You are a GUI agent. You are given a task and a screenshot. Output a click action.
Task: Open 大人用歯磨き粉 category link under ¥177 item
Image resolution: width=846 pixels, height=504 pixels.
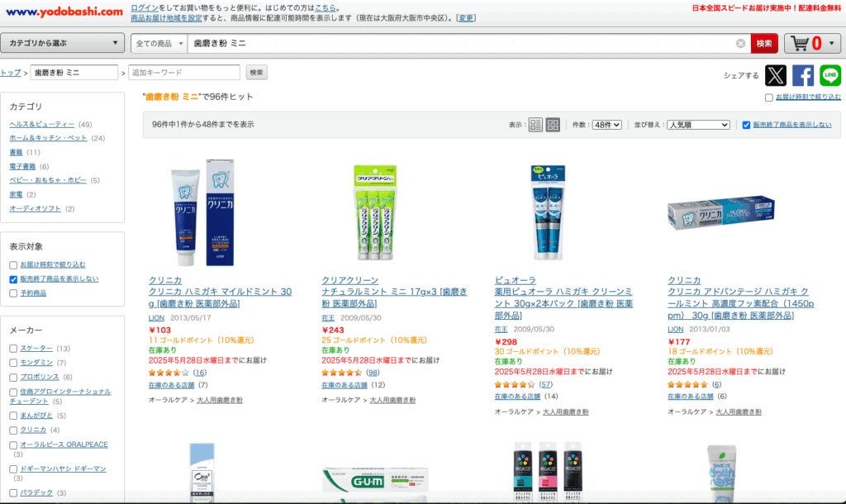pyautogui.click(x=739, y=412)
